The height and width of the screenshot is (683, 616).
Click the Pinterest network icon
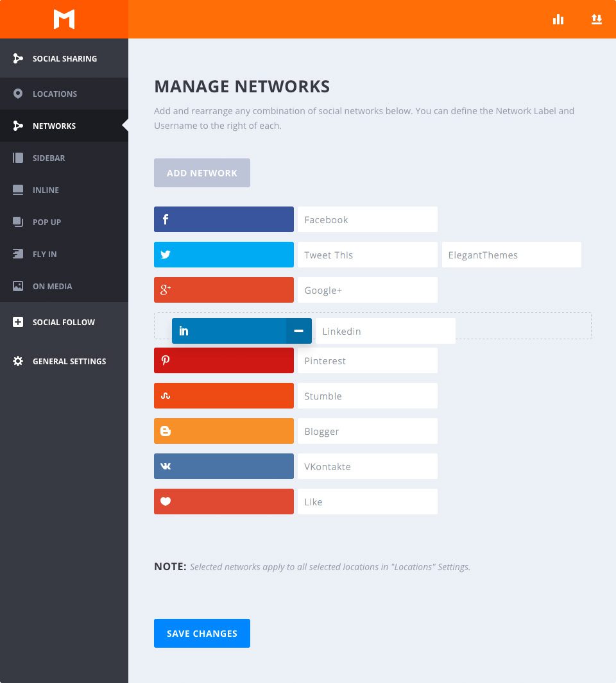tap(166, 360)
